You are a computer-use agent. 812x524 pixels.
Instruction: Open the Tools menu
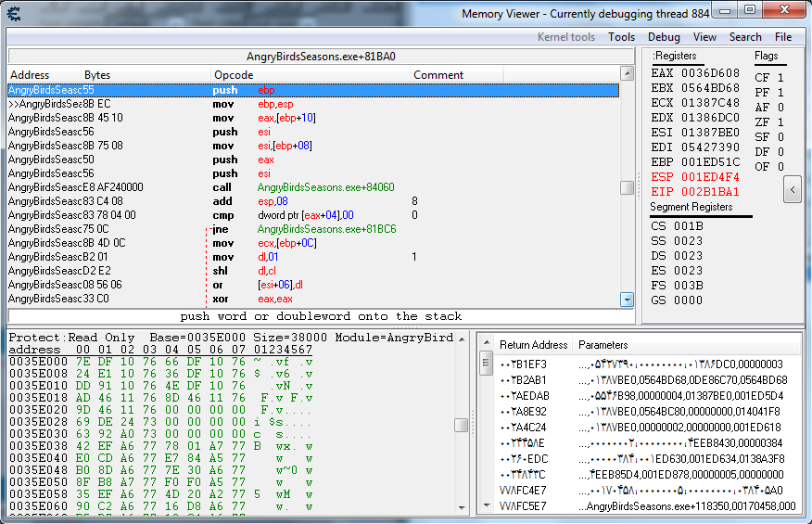(621, 37)
